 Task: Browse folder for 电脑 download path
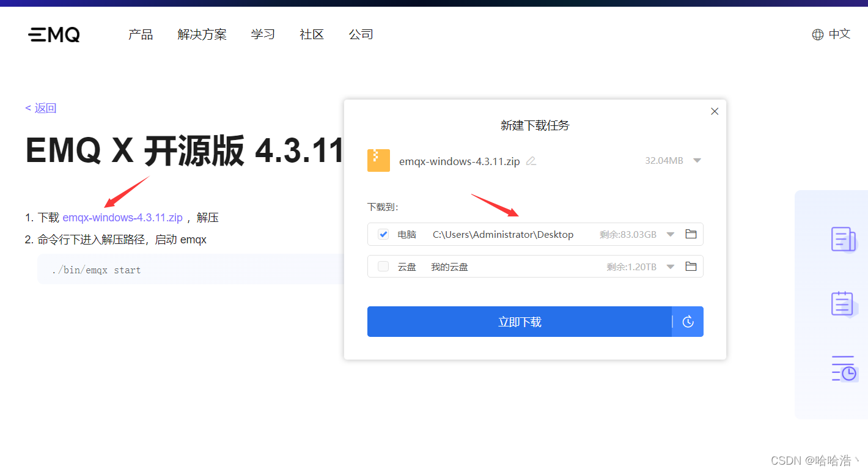pyautogui.click(x=691, y=234)
